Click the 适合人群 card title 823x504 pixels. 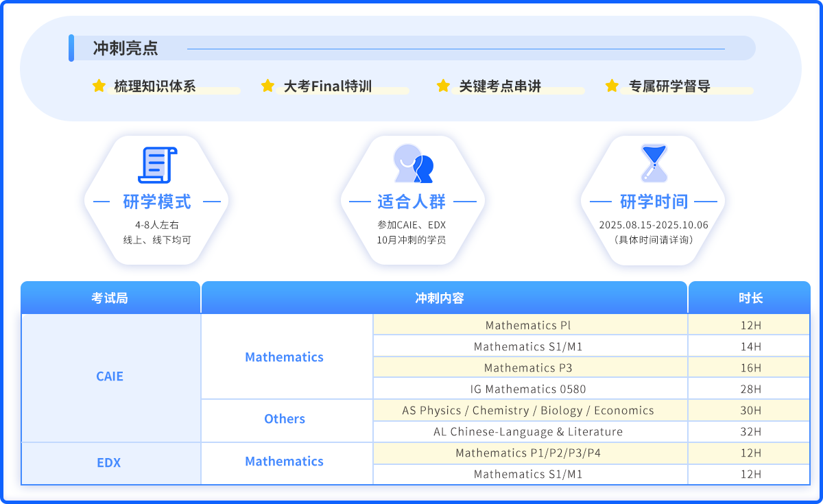pos(411,202)
